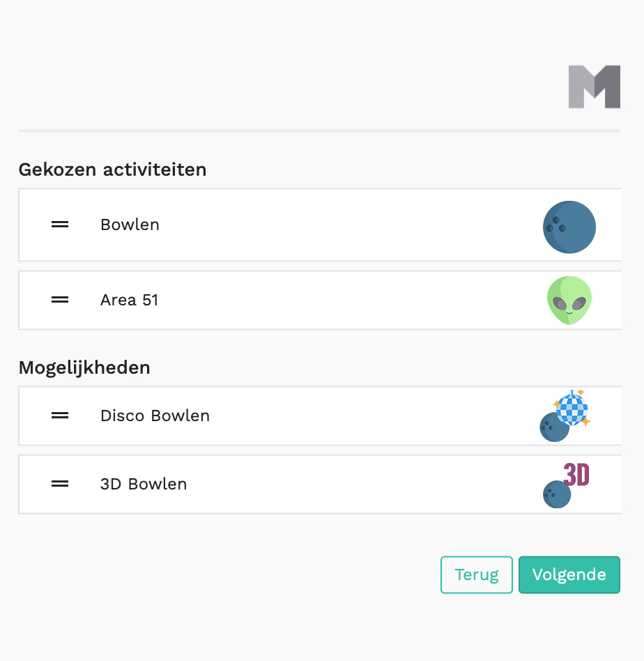This screenshot has height=661, width=644.
Task: Choose the 3D Bowlen option label
Action: (x=144, y=484)
